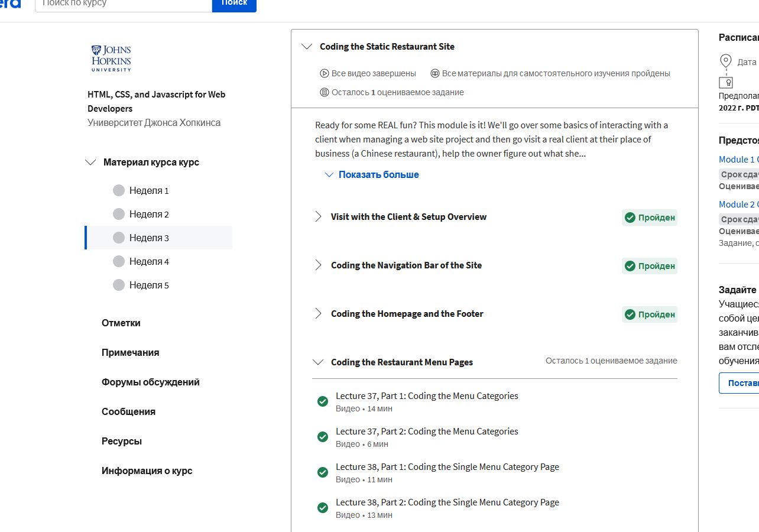759x532 pixels.
Task: Click the gray status circle for Неделя 1
Action: click(x=119, y=190)
